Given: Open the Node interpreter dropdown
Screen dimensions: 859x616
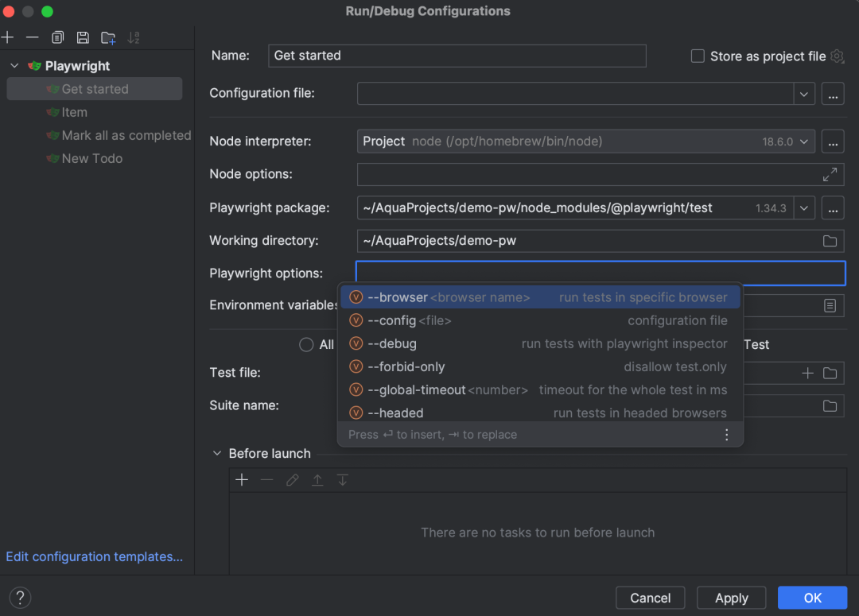Looking at the screenshot, I should click(803, 141).
